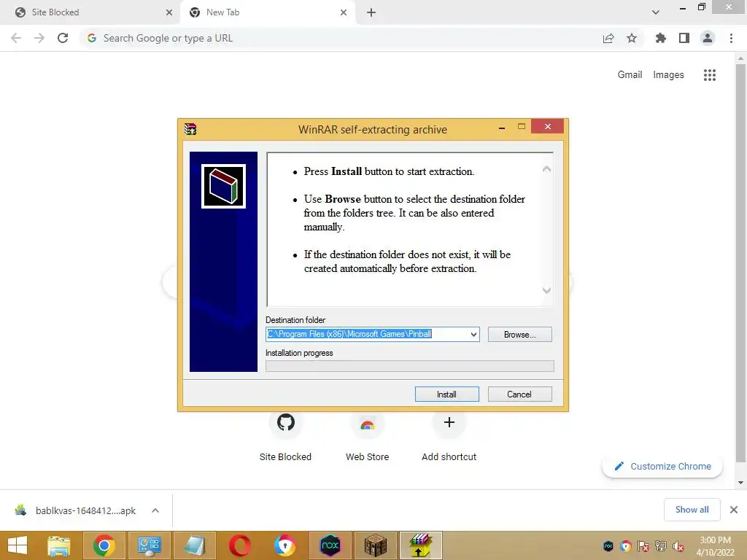Viewport: 747px width, 560px height.
Task: Switch to the WinRAR taskbar icon
Action: point(421,545)
